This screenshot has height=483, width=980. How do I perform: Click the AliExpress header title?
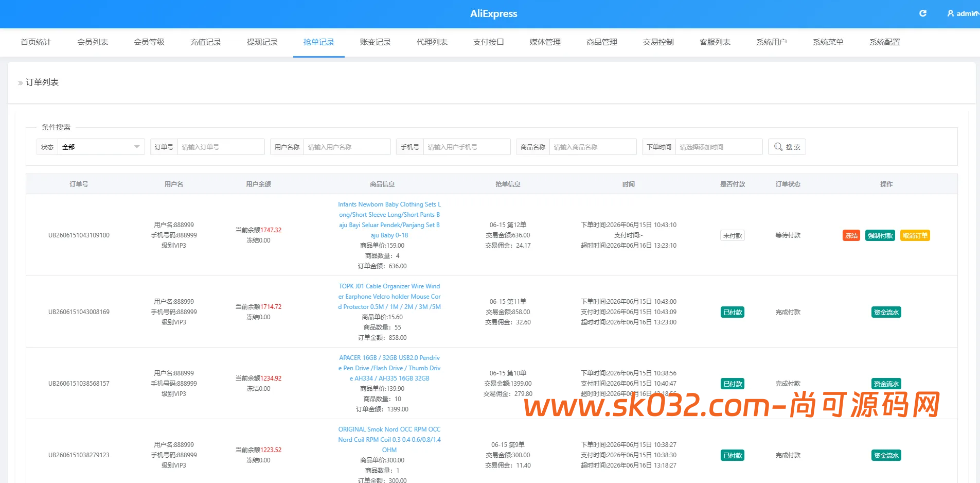point(494,14)
